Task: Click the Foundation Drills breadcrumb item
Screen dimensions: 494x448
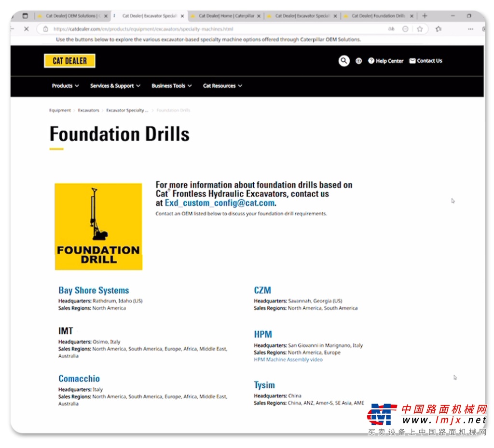Action: coord(173,110)
